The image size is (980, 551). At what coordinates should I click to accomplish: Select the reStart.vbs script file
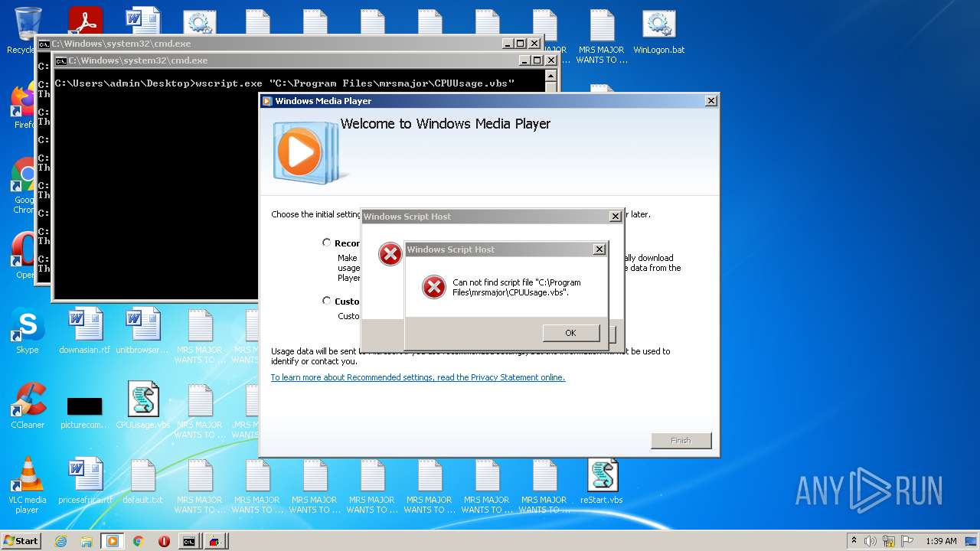pyautogui.click(x=602, y=481)
